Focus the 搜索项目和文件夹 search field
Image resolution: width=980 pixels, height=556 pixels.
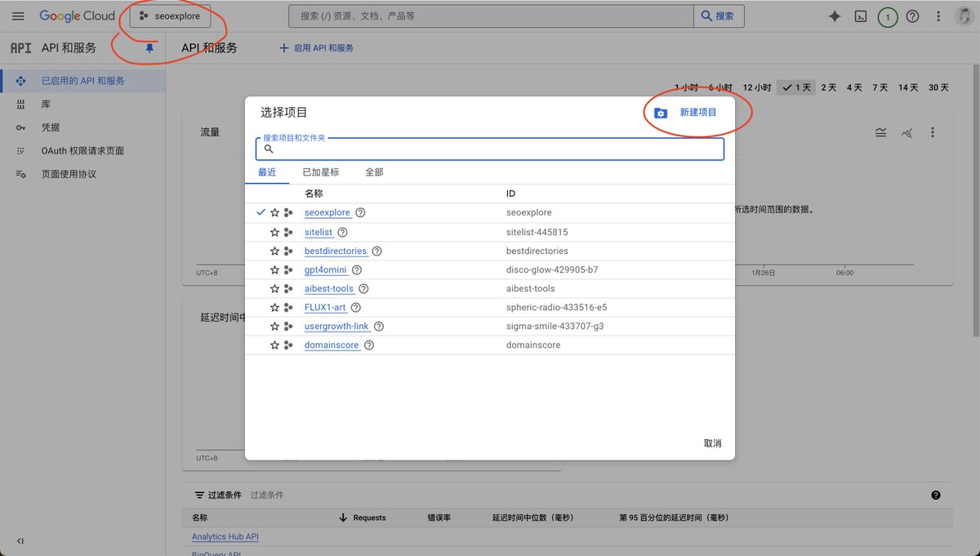[x=490, y=149]
